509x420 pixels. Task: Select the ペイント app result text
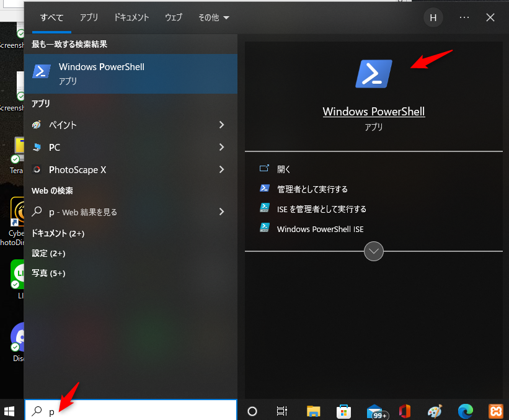pos(63,125)
